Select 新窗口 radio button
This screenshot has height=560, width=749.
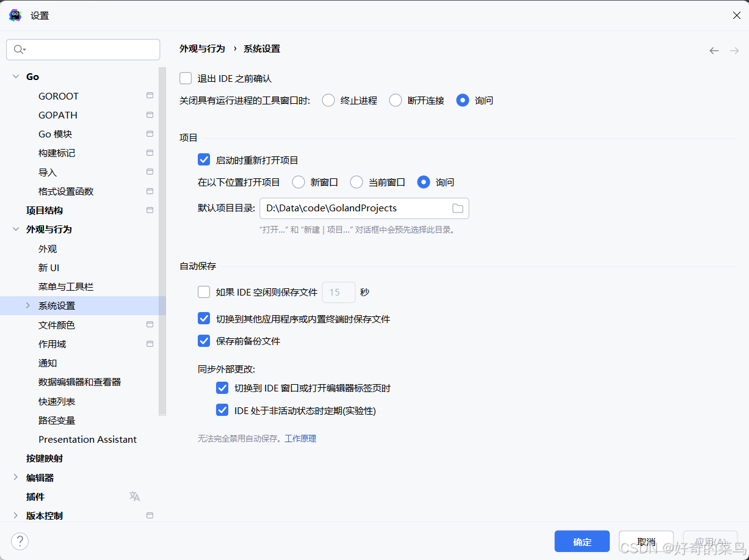pyautogui.click(x=299, y=182)
